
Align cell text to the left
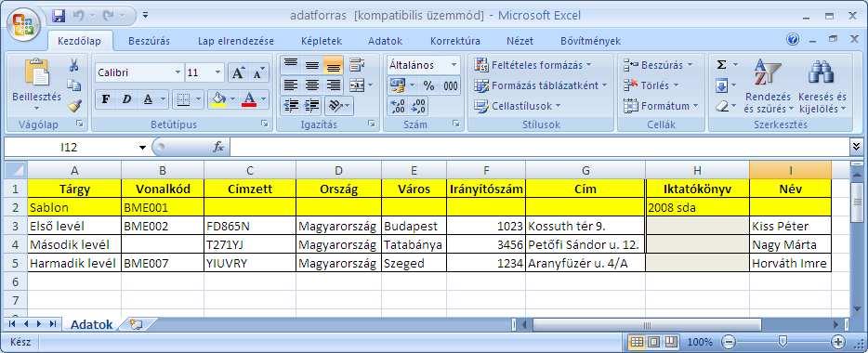point(291,85)
